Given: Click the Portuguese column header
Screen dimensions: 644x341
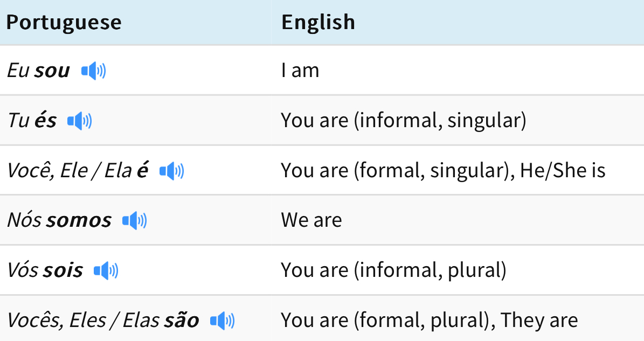Looking at the screenshot, I should click(x=64, y=23).
